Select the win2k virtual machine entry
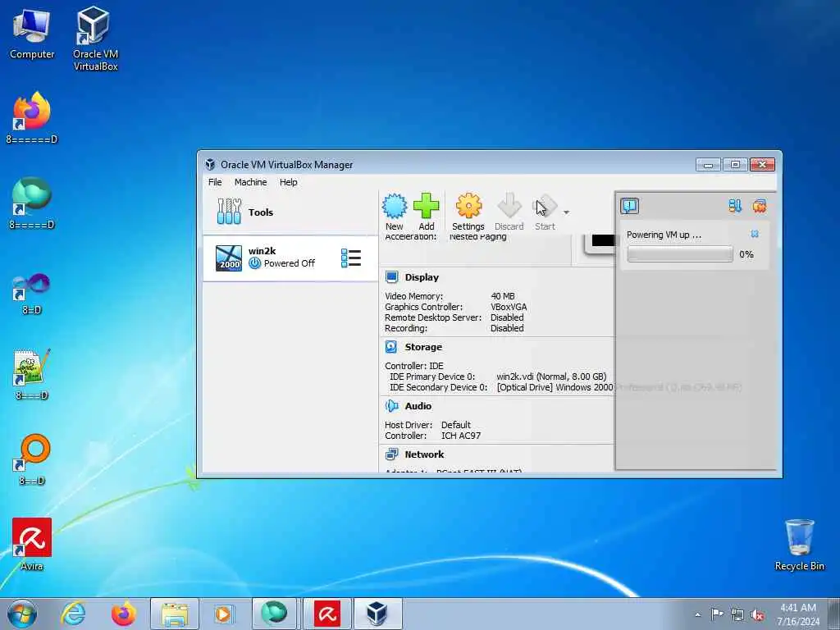Image resolution: width=840 pixels, height=630 pixels. [x=290, y=258]
